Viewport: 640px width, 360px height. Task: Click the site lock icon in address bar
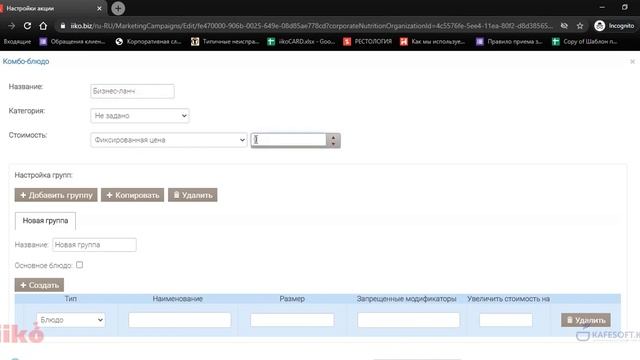(x=63, y=26)
